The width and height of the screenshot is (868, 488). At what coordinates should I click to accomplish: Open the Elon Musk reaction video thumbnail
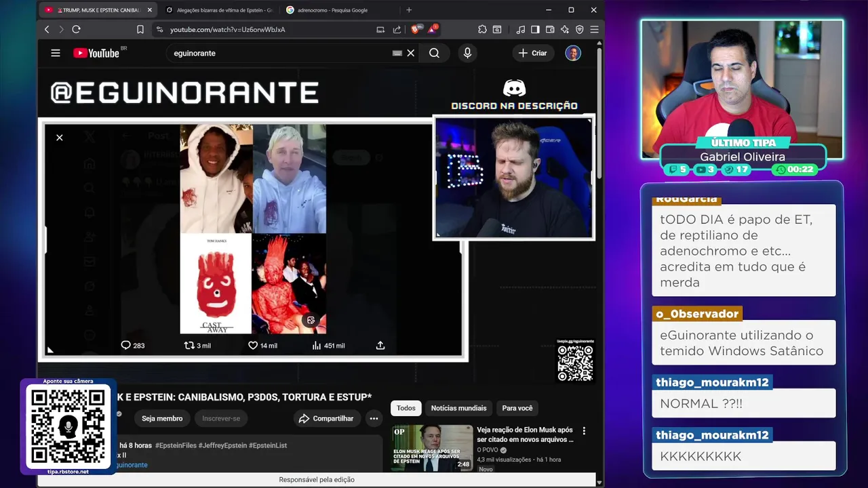432,448
